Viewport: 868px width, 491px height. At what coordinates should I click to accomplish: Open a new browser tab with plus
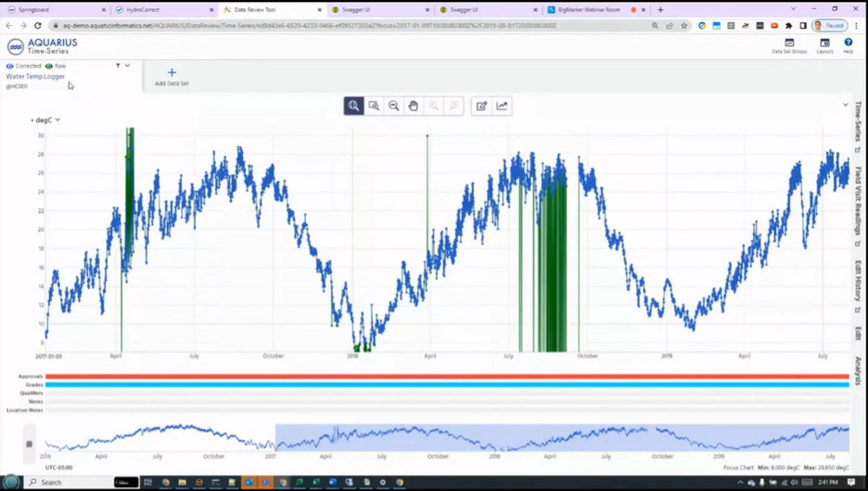[x=660, y=9]
